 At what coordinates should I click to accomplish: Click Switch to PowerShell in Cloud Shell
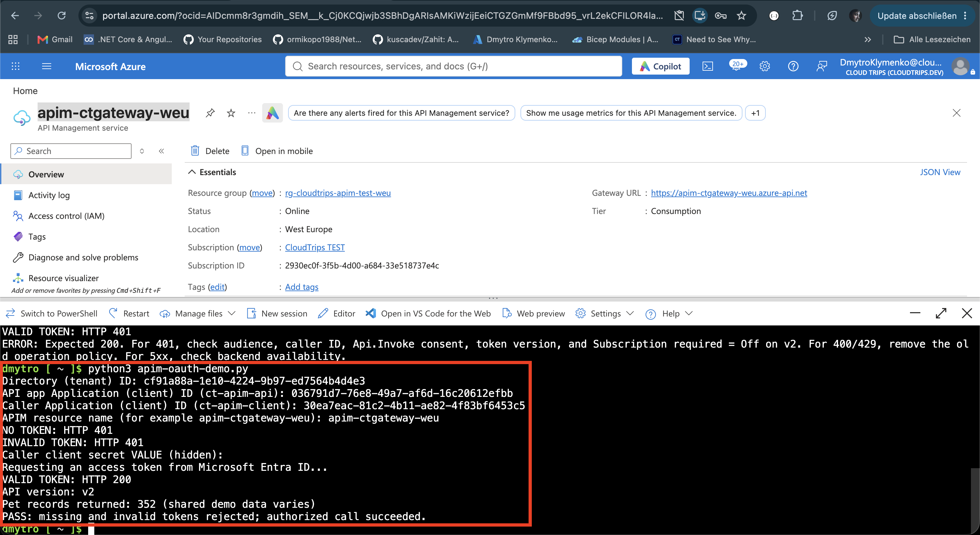[x=52, y=314]
